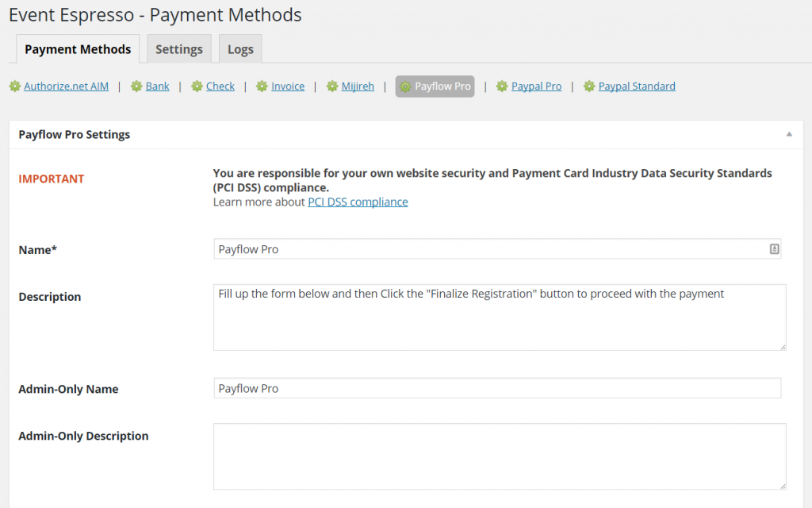Open the Check payment method
This screenshot has width=812, height=508.
(220, 86)
